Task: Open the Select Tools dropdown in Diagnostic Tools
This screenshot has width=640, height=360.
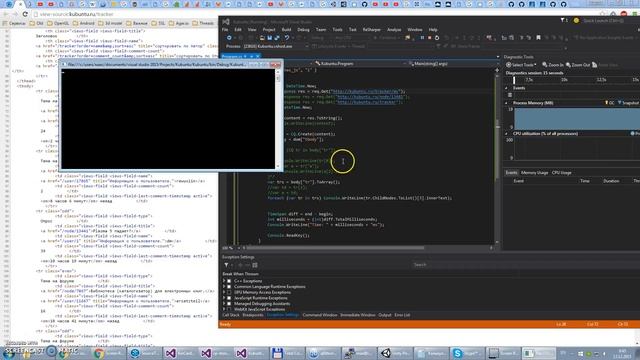Action: pos(521,65)
